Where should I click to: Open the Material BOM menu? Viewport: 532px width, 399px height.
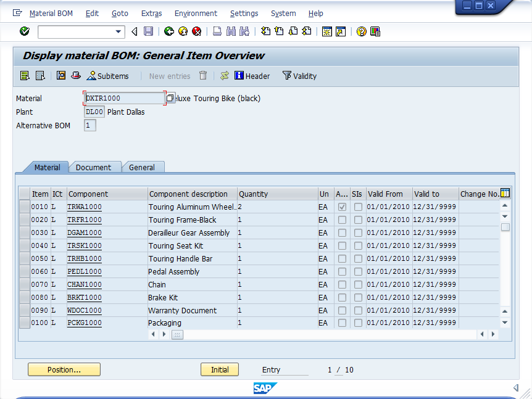51,13
